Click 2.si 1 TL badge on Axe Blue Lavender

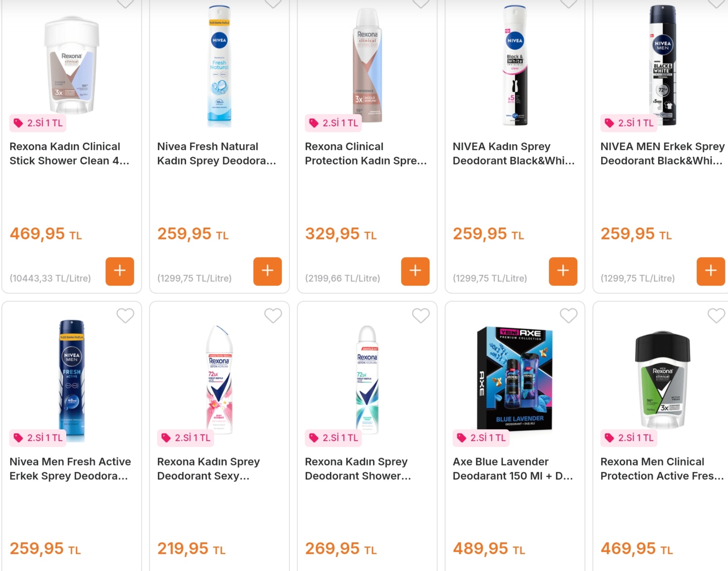(481, 438)
